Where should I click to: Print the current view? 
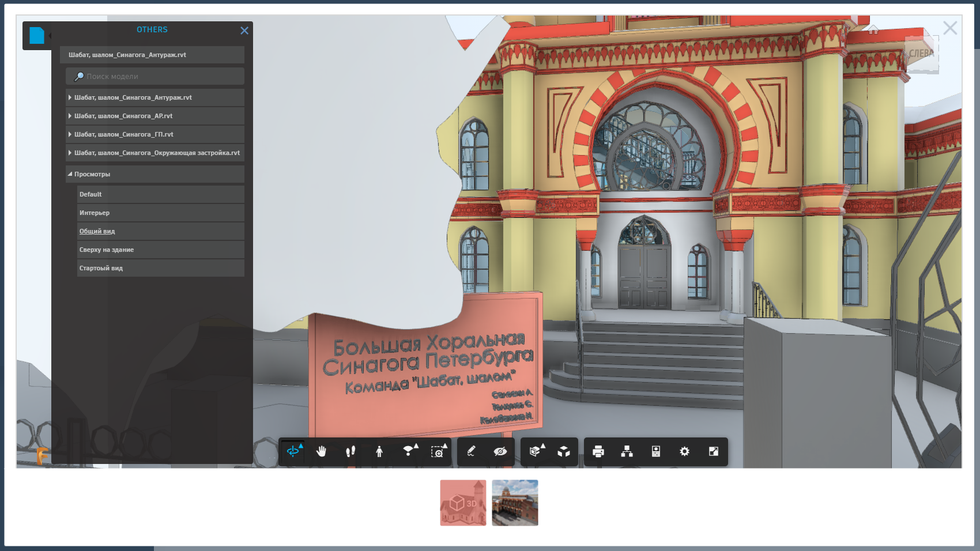[x=598, y=451]
